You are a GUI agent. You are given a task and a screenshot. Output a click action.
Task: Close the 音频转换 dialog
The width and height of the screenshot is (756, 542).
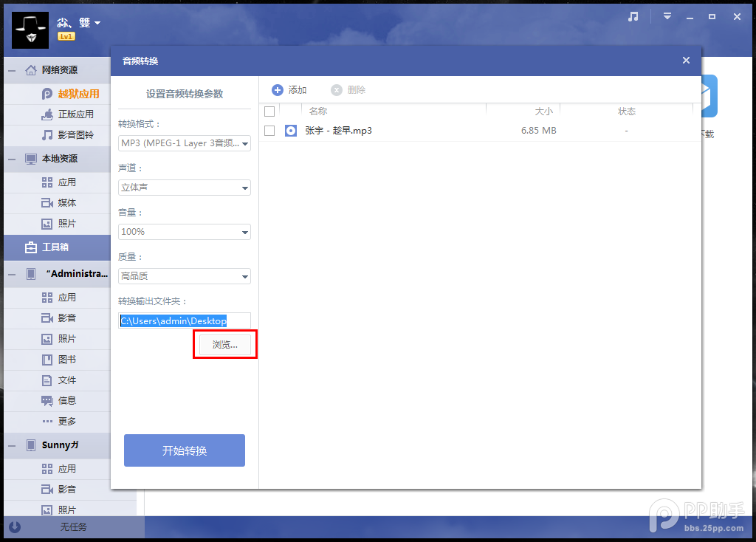coord(686,61)
